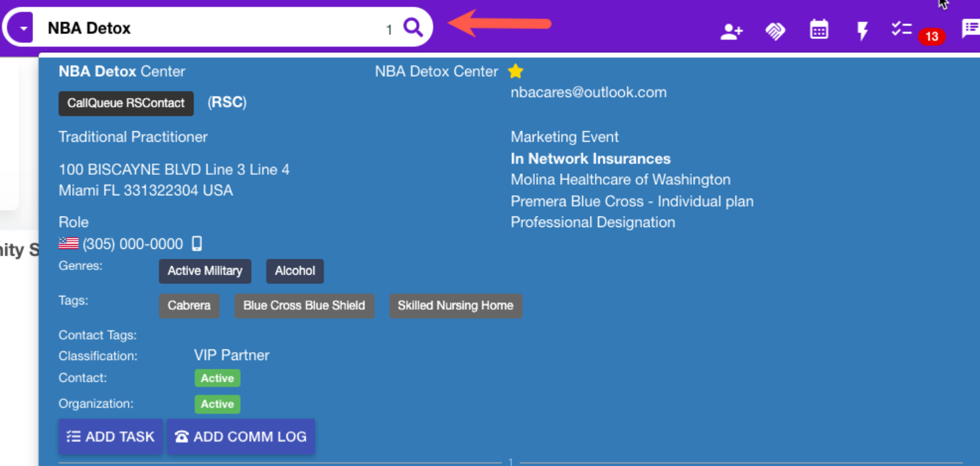
Task: Click the Blue Cross Blue Shield tag
Action: coord(304,306)
